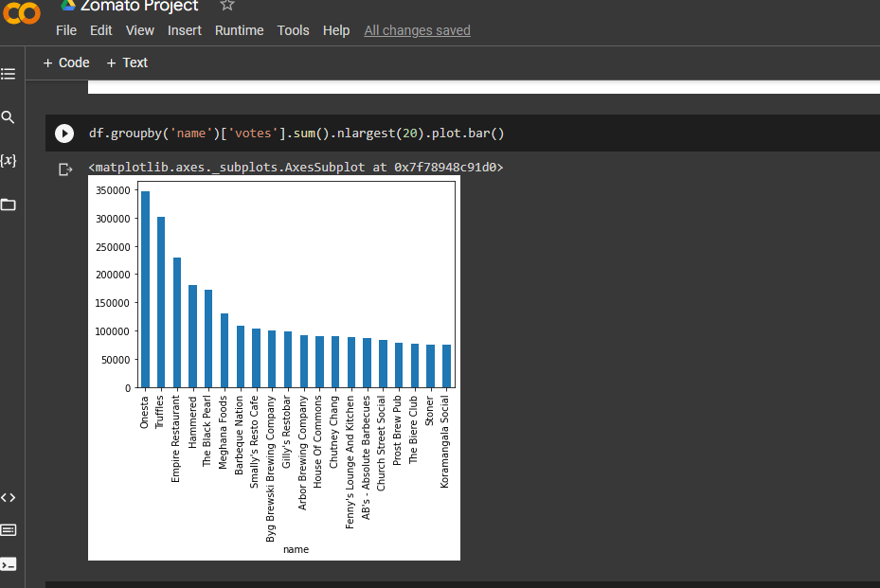The image size is (880, 588).
Task: Open the File menu
Action: click(x=66, y=30)
